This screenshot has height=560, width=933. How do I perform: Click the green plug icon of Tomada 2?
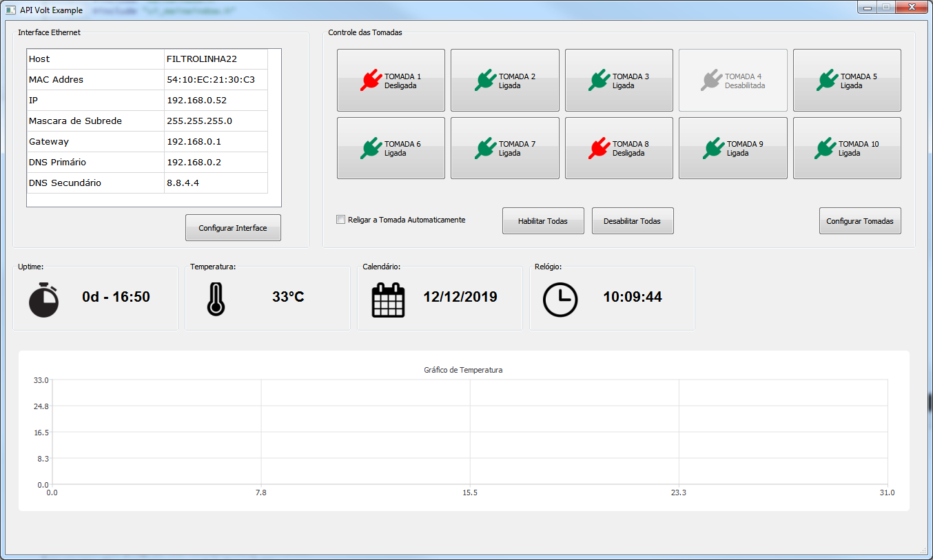tap(485, 80)
